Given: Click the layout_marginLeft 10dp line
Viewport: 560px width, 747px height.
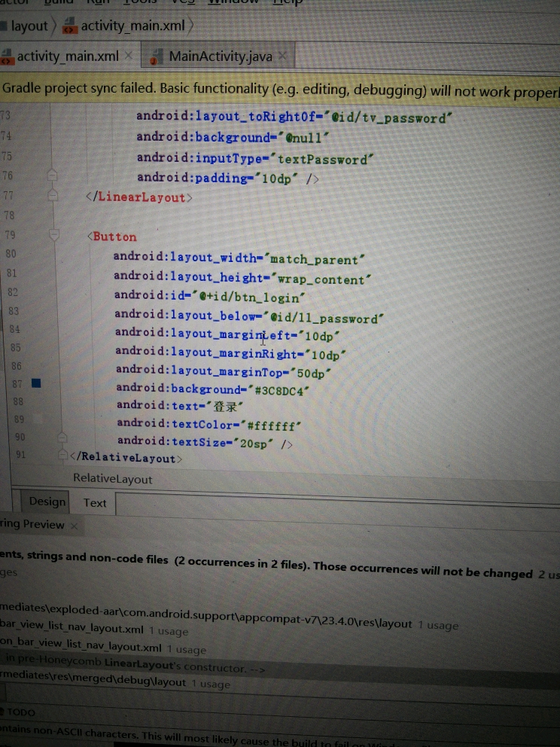Looking at the screenshot, I should [227, 334].
